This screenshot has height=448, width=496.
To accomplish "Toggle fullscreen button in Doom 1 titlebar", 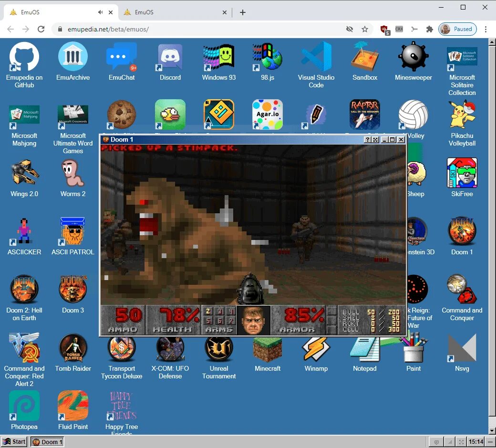I will coord(375,139).
